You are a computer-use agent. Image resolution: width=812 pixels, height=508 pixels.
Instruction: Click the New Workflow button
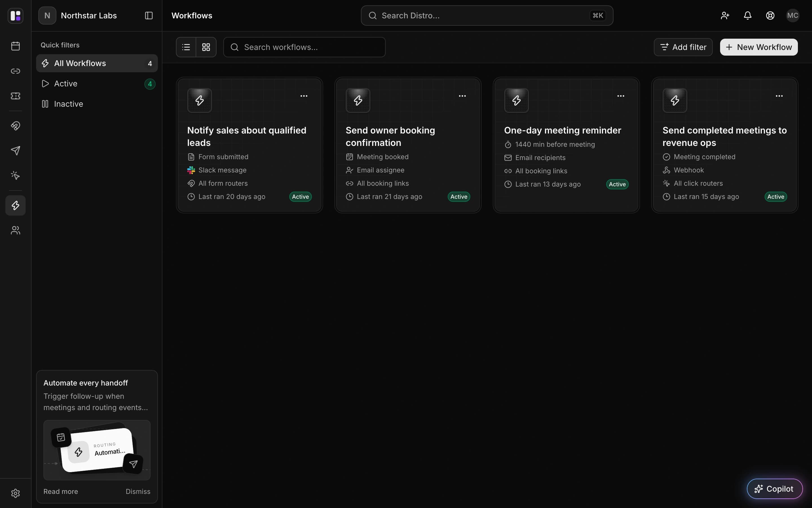click(x=759, y=47)
